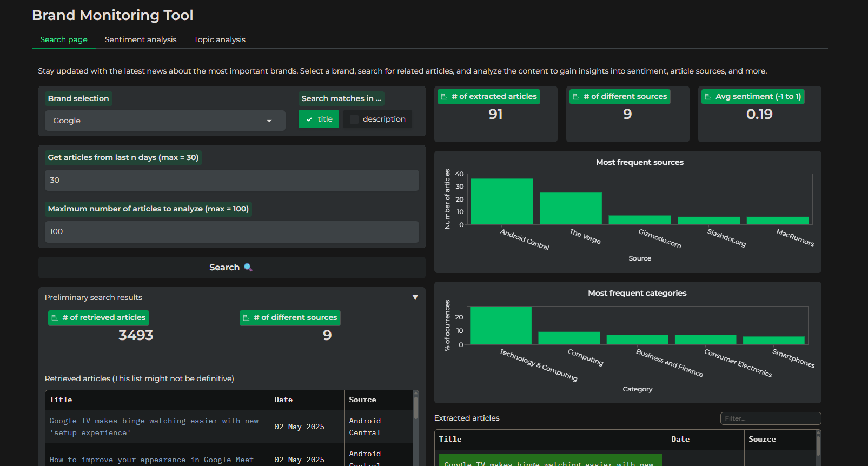
Task: Click the MacRumors bar in sources chart
Action: [778, 221]
